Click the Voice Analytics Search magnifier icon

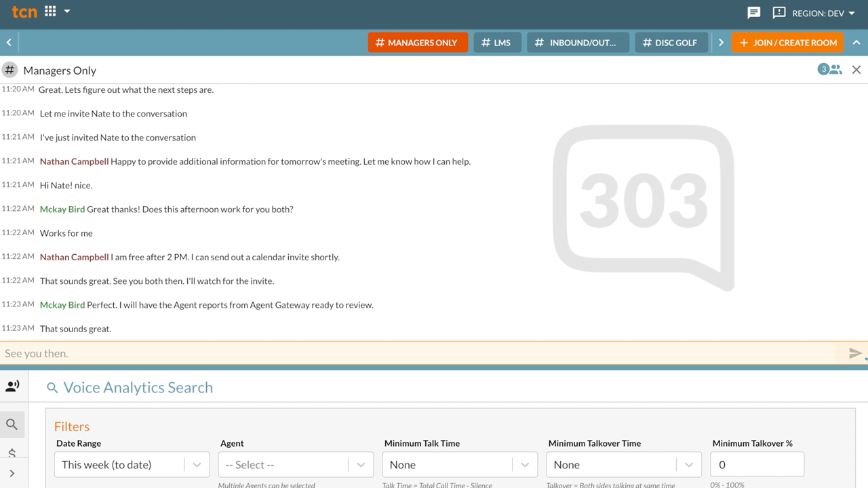(52, 388)
